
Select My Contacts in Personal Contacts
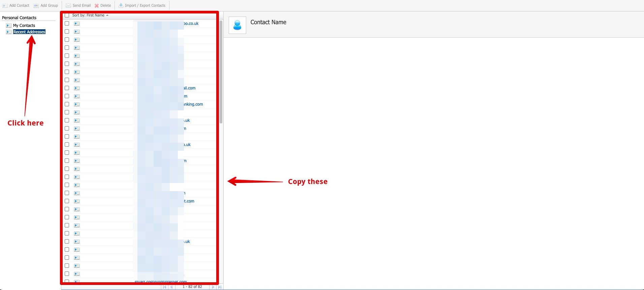point(24,26)
